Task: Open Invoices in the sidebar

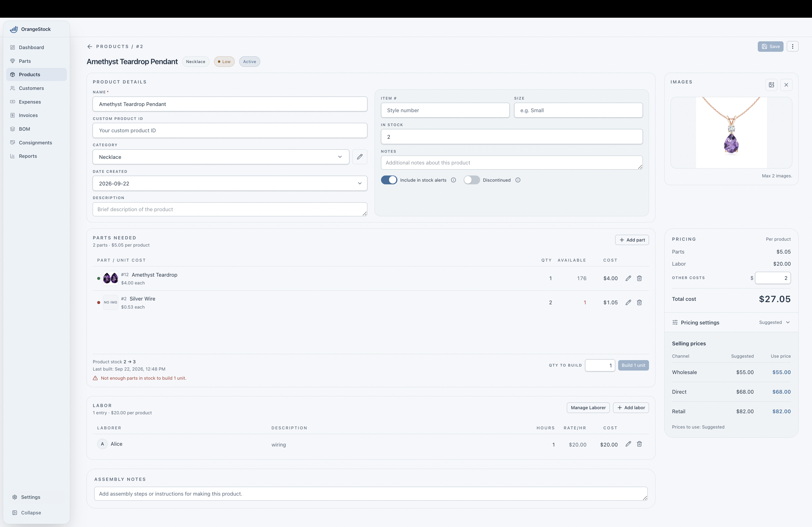Action: (x=37, y=115)
